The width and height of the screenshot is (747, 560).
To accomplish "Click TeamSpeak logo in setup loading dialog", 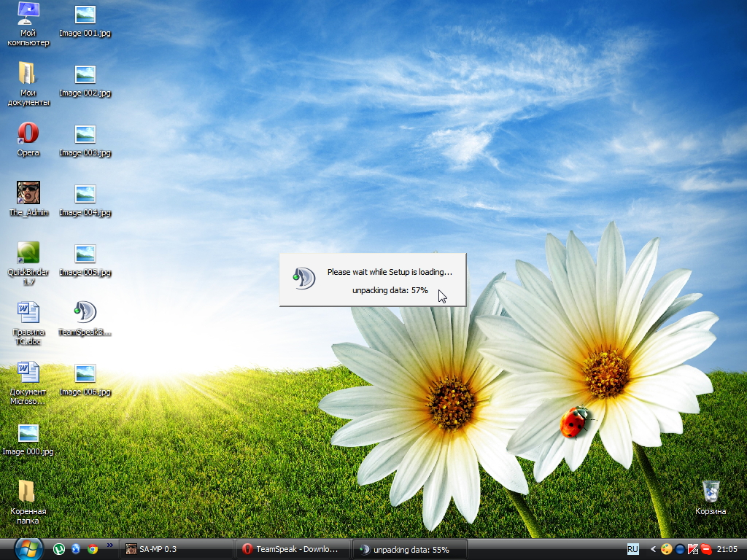I will pos(304,278).
